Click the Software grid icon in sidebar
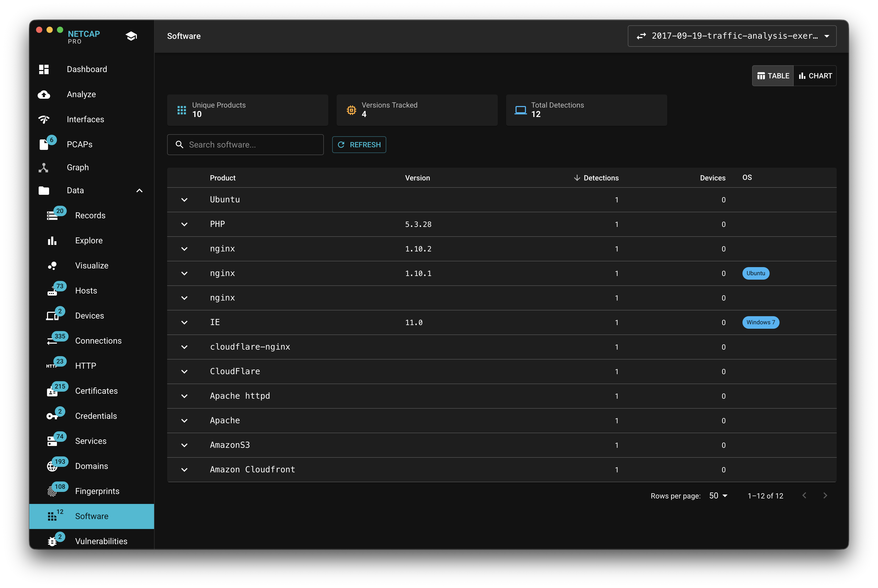 [x=52, y=516]
